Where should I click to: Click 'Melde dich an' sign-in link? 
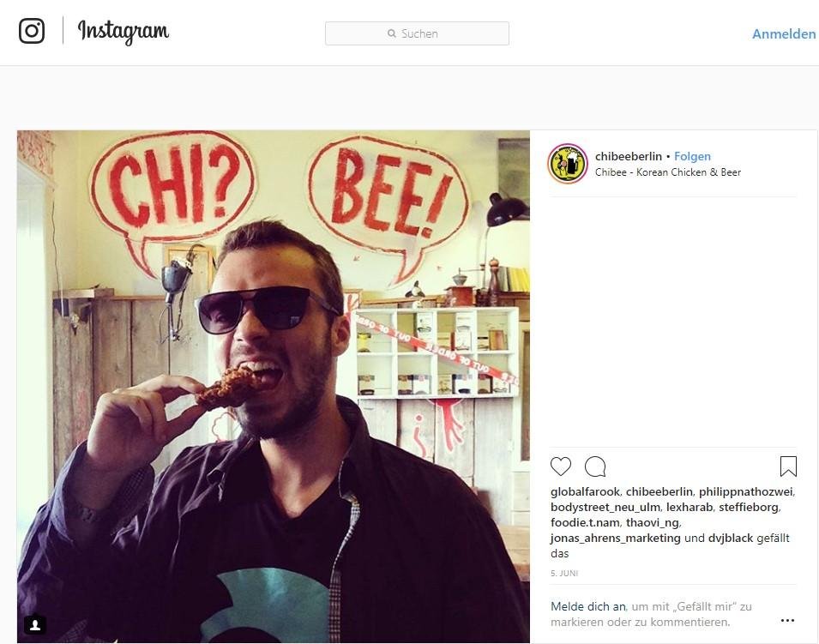point(587,606)
